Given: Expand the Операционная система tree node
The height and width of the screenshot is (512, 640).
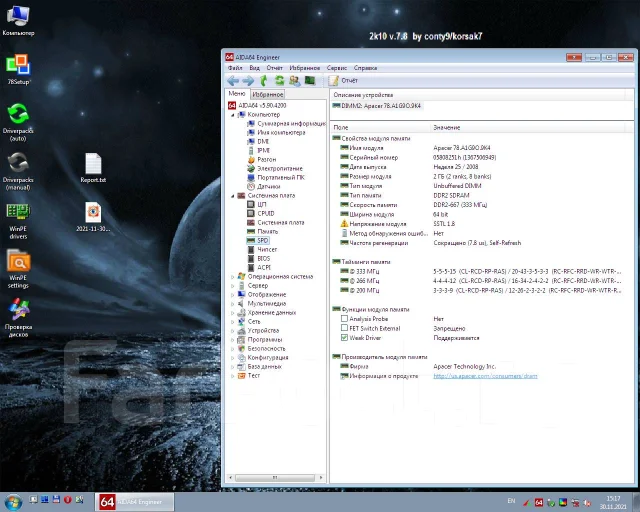Looking at the screenshot, I should [233, 277].
